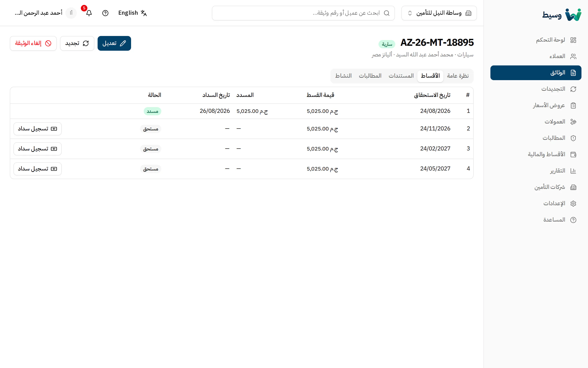Go to الوثائق in sidebar menu
This screenshot has width=588, height=368.
tap(536, 73)
